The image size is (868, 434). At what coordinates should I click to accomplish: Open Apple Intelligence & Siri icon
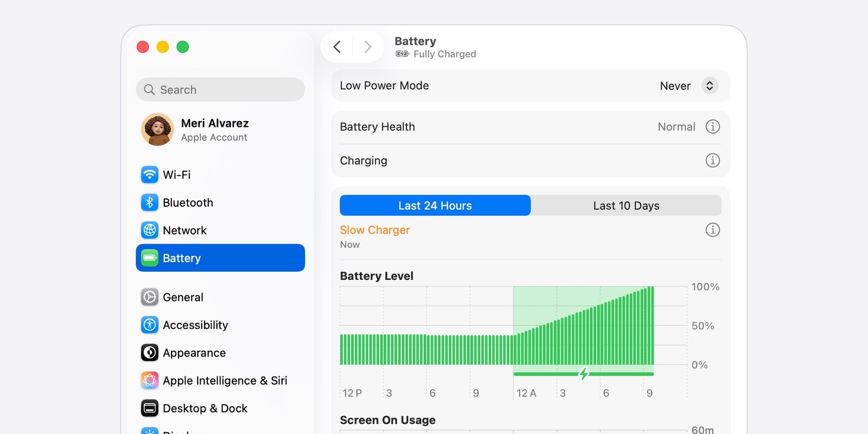coord(150,380)
